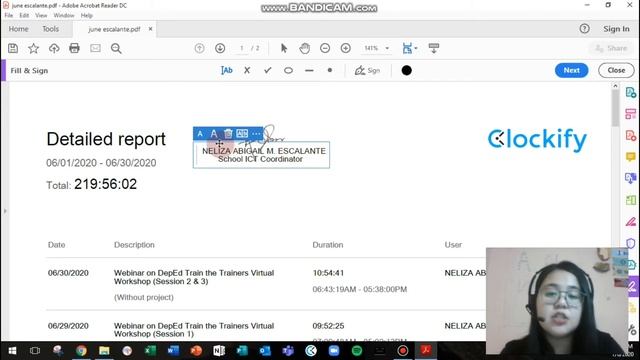Screen dimensions: 640x360
Task: Click the Share button
Action: click(x=611, y=48)
